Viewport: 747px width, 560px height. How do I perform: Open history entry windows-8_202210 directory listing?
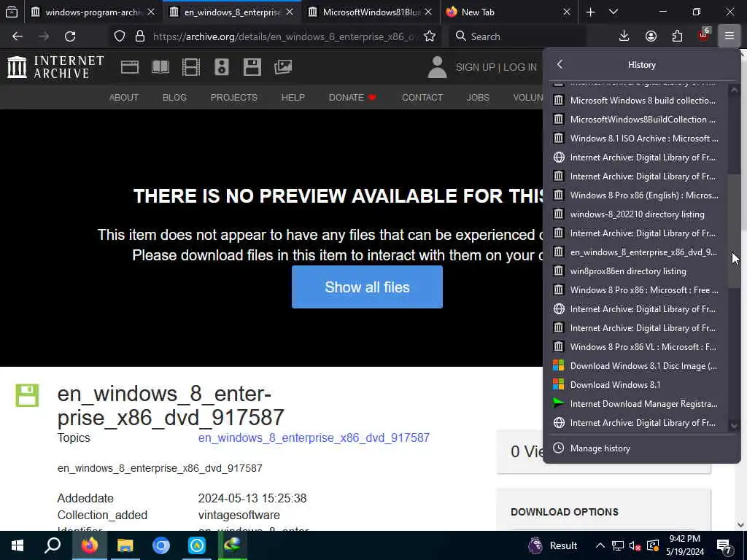[x=641, y=214]
